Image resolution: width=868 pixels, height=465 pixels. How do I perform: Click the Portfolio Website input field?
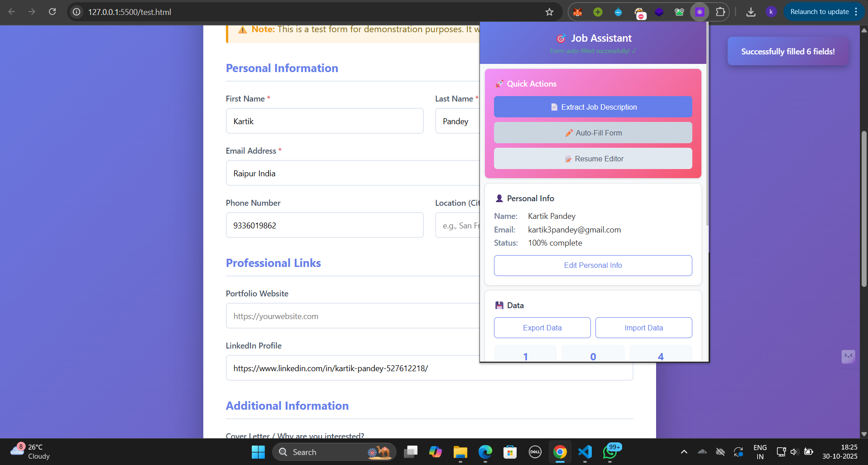pos(353,316)
